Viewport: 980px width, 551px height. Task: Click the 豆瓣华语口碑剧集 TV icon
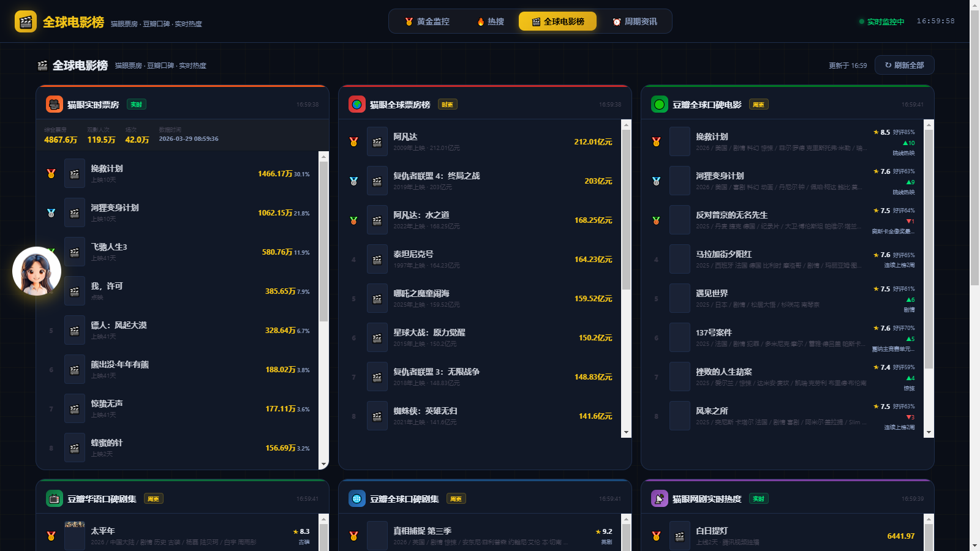55,499
